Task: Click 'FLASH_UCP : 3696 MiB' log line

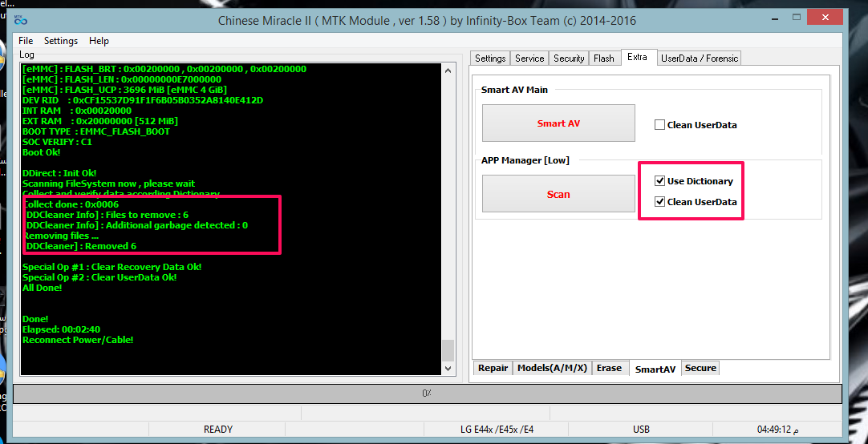Action: (x=124, y=90)
